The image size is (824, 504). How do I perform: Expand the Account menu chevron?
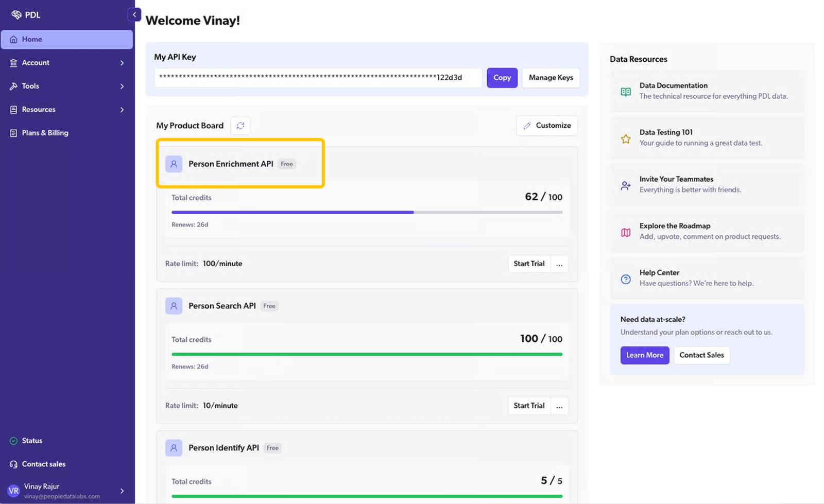[x=122, y=63]
